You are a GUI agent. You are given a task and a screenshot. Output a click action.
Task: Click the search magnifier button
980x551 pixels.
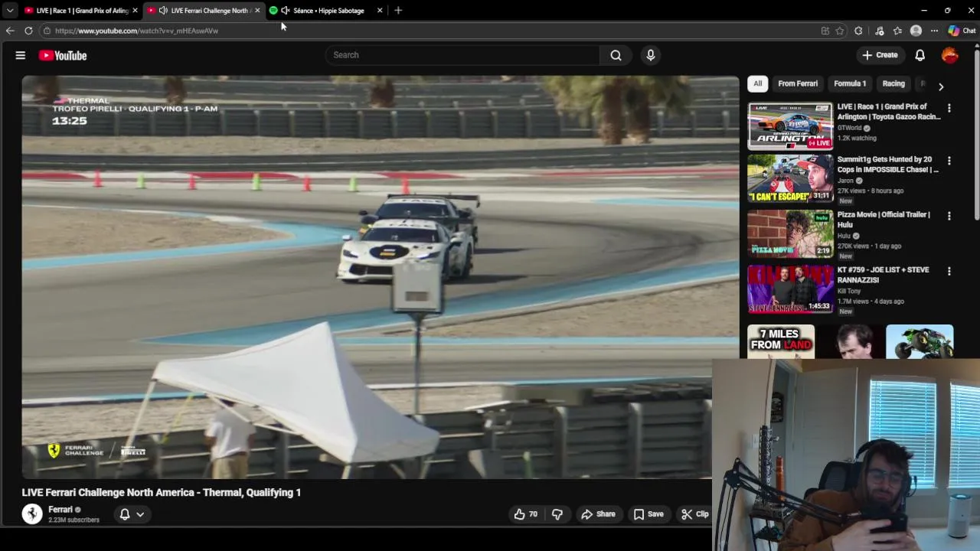click(616, 55)
